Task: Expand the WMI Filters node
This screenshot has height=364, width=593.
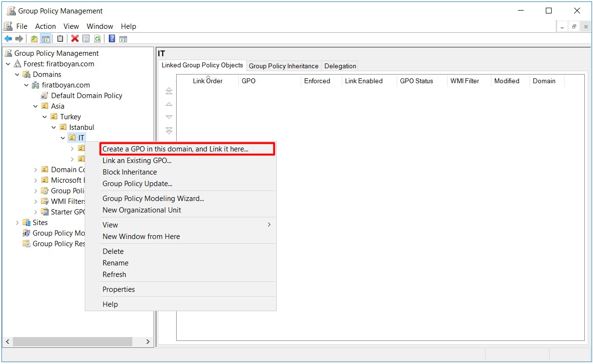Action: (x=36, y=201)
